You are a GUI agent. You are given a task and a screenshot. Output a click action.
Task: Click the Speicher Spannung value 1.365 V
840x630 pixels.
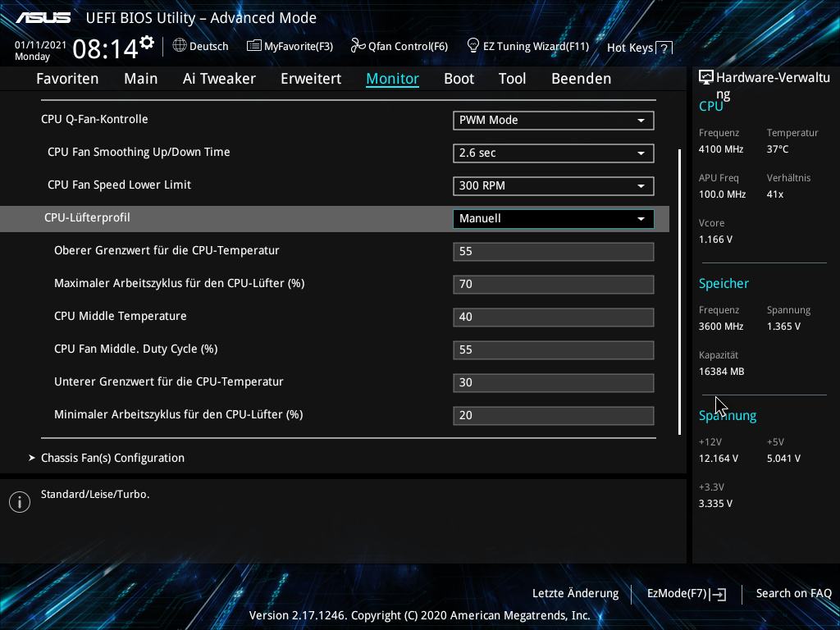(783, 326)
